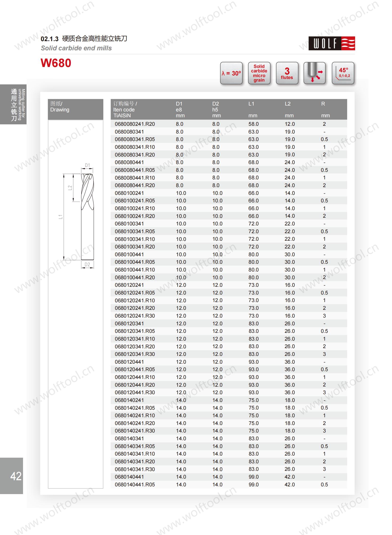Click R value 3 for 0680120241.R30
392x535 pixels.
pos(324,316)
